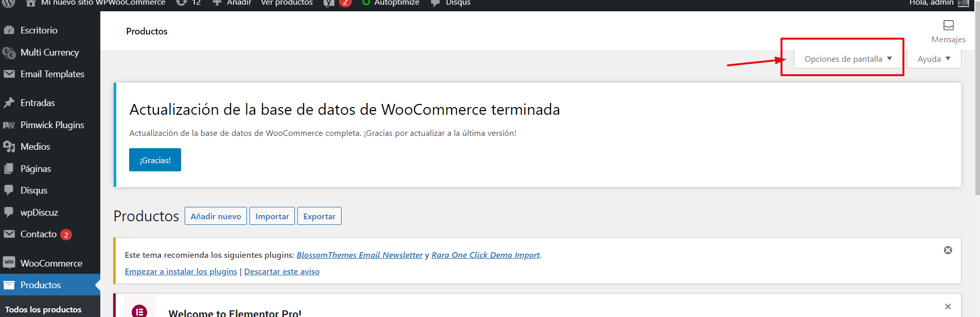Click the WooCommerce Woo logo icon

pos(9,263)
